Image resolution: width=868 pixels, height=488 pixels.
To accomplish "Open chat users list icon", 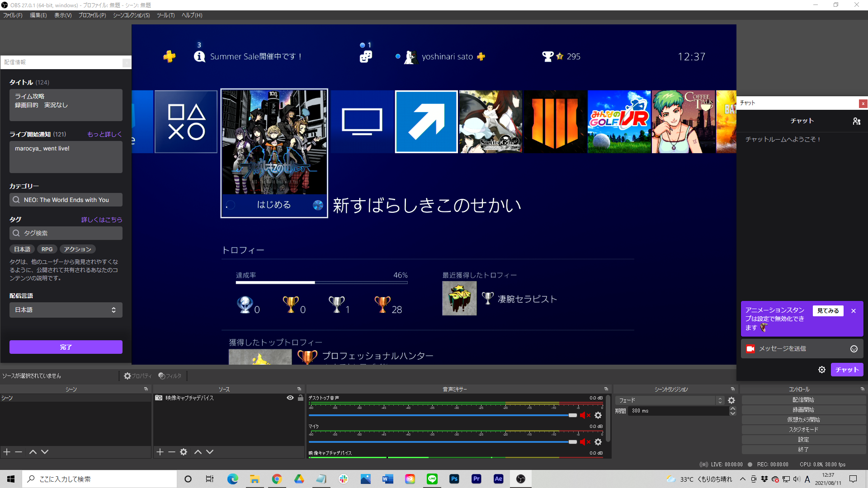I will 856,121.
